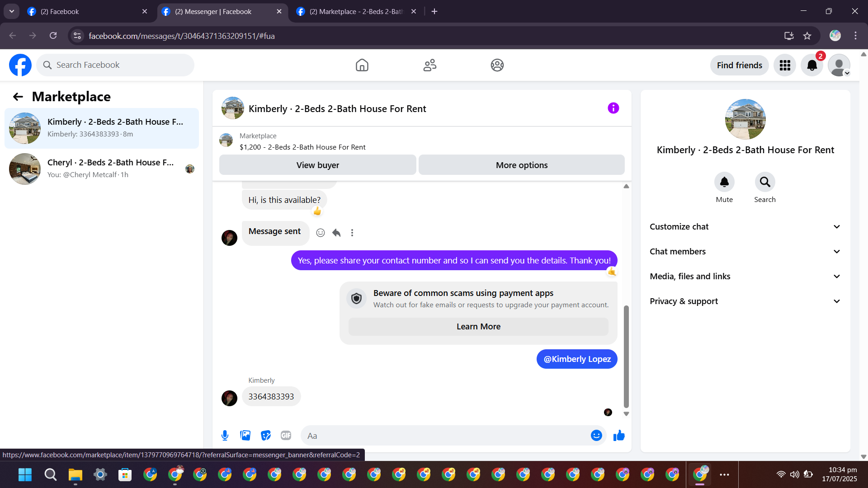
Task: Click the Facebook logo icon
Action: click(x=20, y=65)
